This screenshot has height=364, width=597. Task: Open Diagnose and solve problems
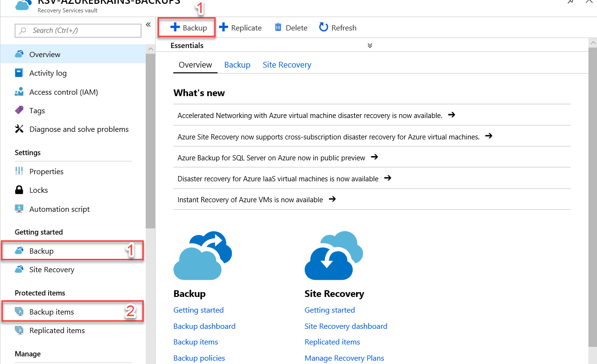[x=73, y=129]
